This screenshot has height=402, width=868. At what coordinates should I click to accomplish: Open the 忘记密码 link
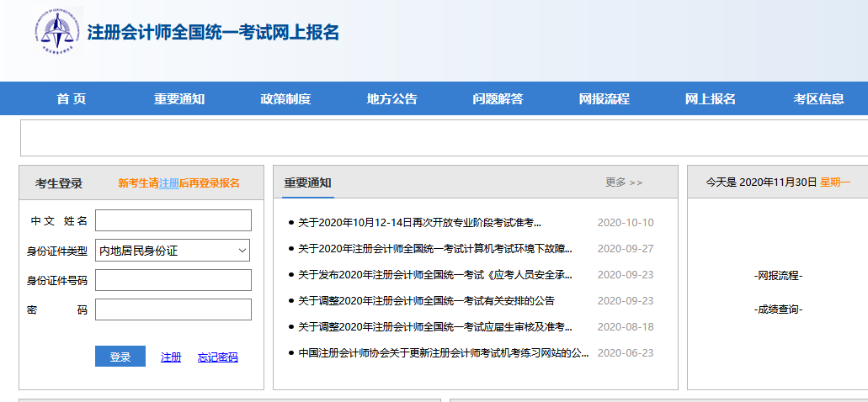click(217, 357)
